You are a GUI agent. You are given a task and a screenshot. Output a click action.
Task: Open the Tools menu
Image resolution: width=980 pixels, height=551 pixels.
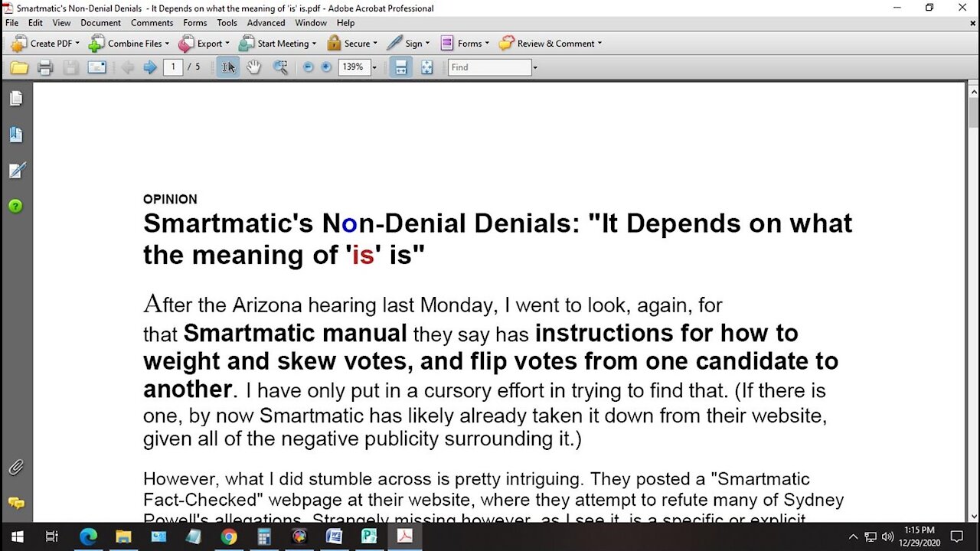[227, 23]
